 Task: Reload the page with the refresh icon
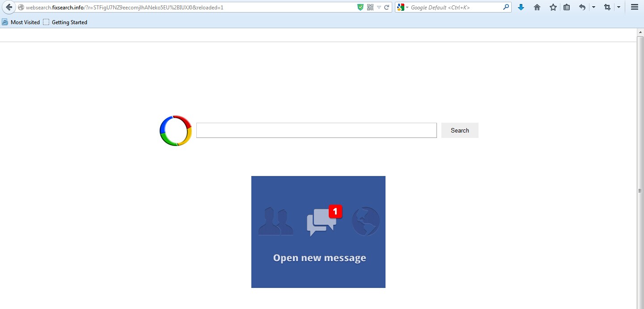click(387, 7)
